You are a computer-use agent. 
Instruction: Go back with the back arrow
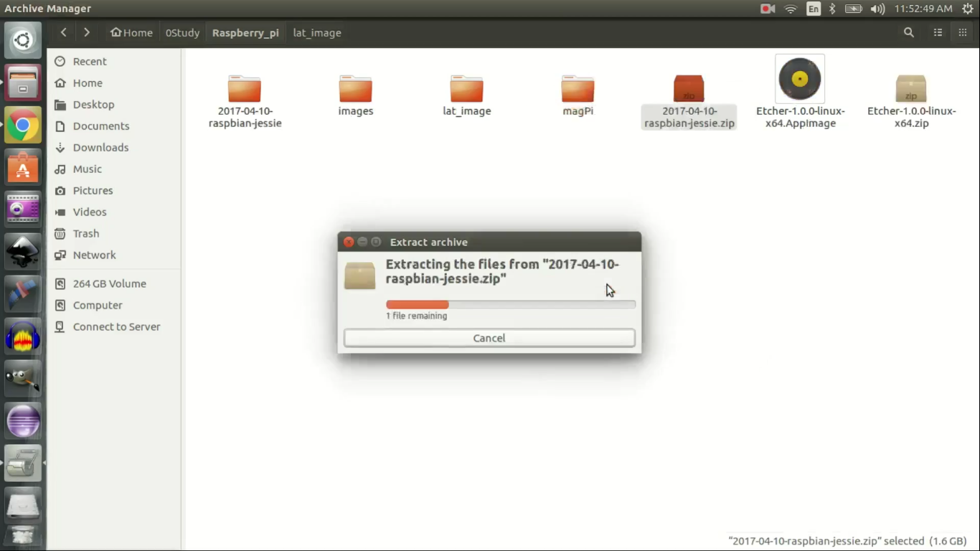(x=64, y=32)
